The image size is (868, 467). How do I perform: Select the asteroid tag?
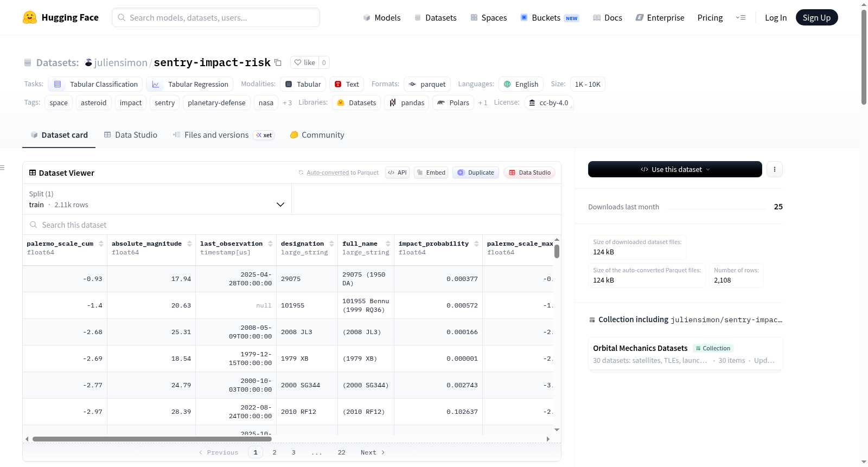tap(94, 103)
